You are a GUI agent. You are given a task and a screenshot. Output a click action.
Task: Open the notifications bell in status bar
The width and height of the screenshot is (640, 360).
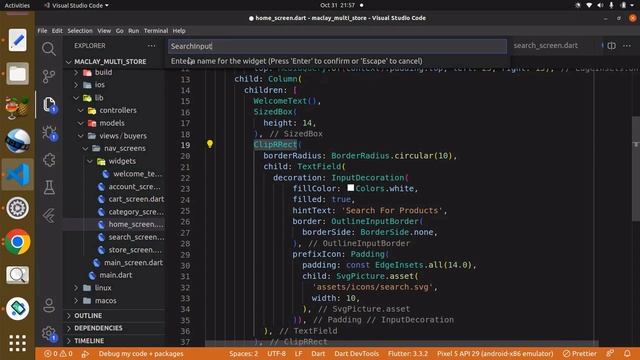[x=627, y=353]
